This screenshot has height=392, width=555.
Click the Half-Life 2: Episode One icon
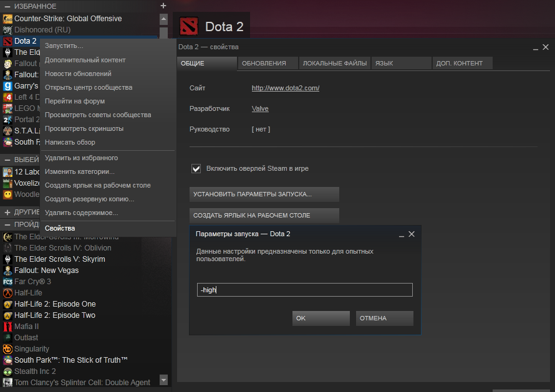click(7, 304)
